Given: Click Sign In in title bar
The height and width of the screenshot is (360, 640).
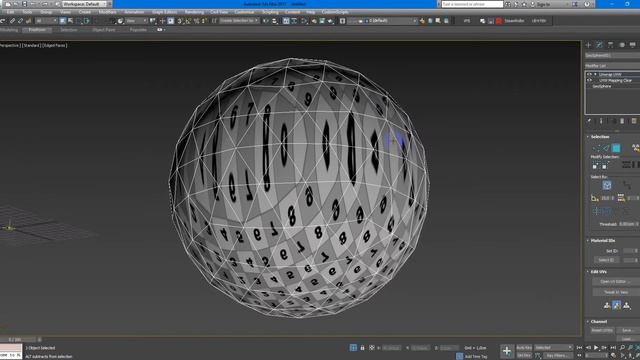Looking at the screenshot, I should (543, 4).
